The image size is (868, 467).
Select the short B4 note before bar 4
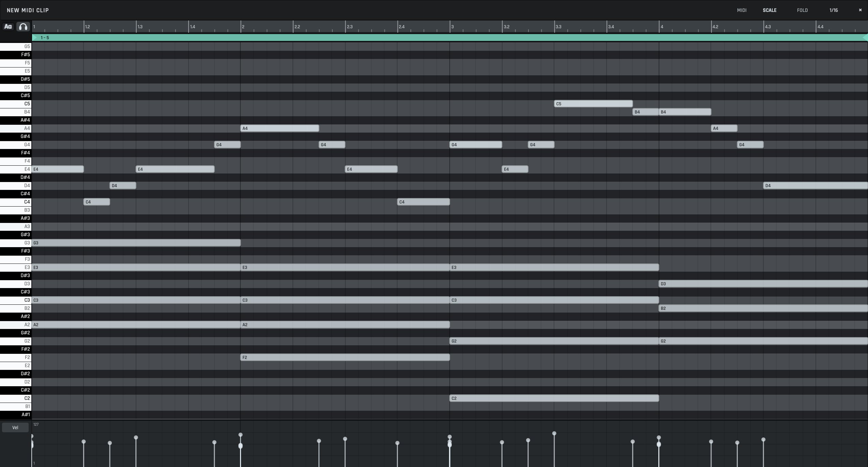tap(646, 112)
